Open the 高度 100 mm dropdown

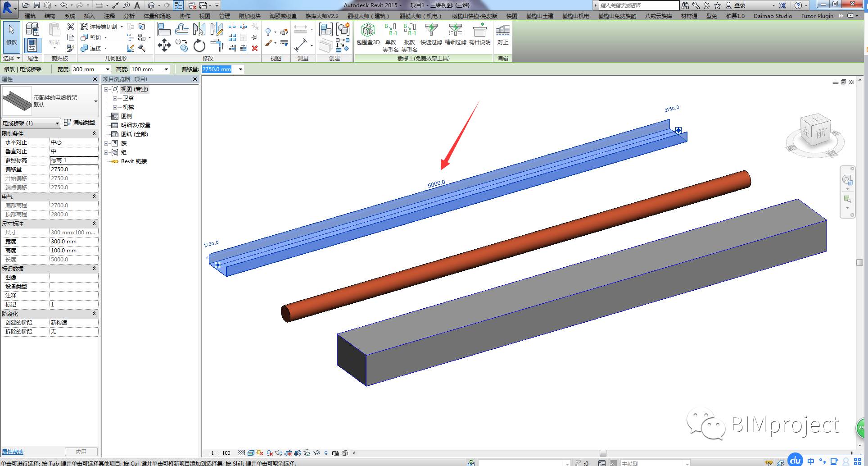click(x=166, y=69)
